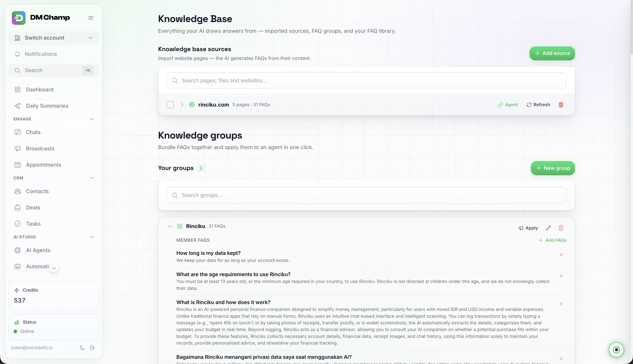Open the Contacts page
Image resolution: width=633 pixels, height=364 pixels.
54,191
